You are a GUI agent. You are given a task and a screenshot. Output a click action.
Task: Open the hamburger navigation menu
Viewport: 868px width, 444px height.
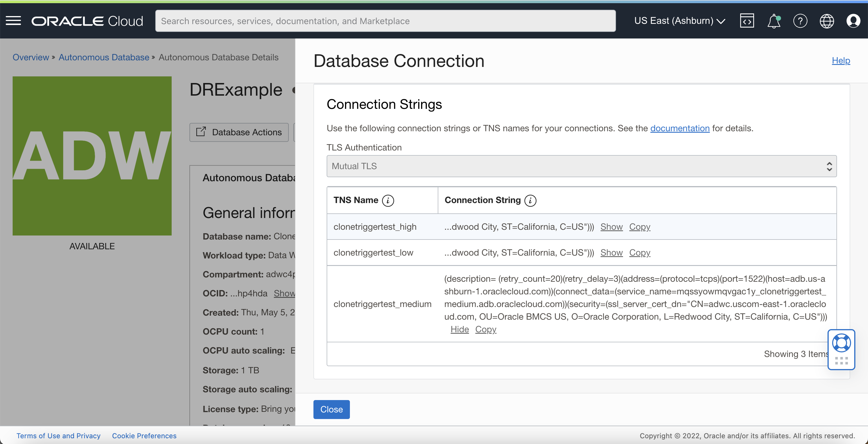pos(13,21)
